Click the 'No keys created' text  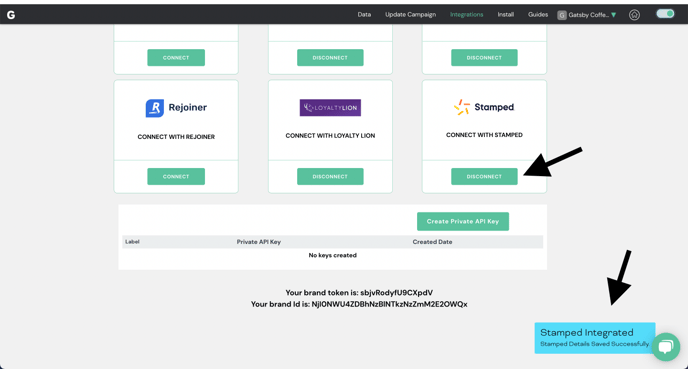[332, 255]
